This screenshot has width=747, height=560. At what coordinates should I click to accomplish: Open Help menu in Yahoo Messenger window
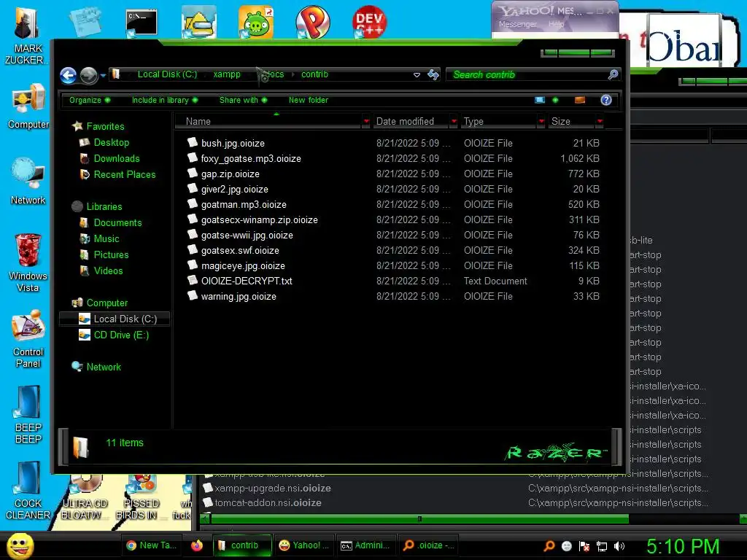click(x=556, y=24)
